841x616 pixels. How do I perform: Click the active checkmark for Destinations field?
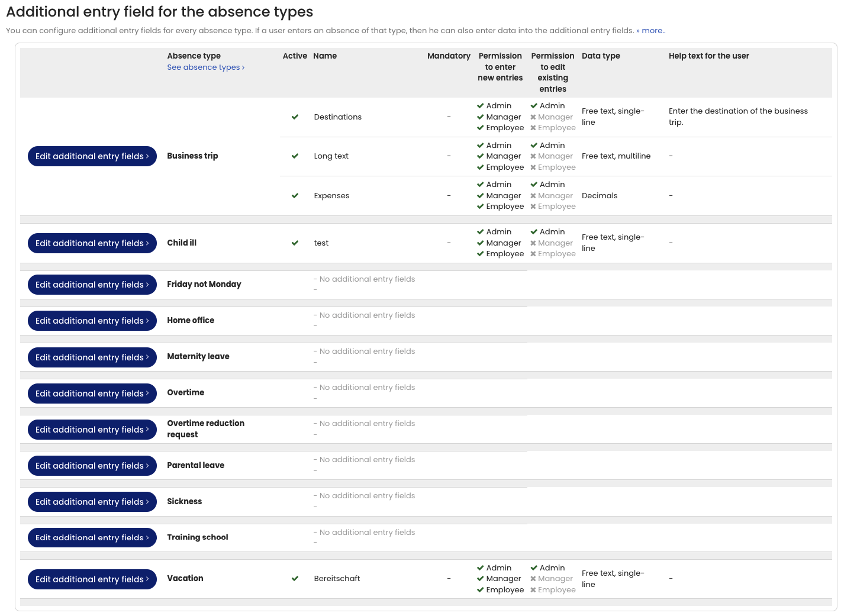coord(295,117)
